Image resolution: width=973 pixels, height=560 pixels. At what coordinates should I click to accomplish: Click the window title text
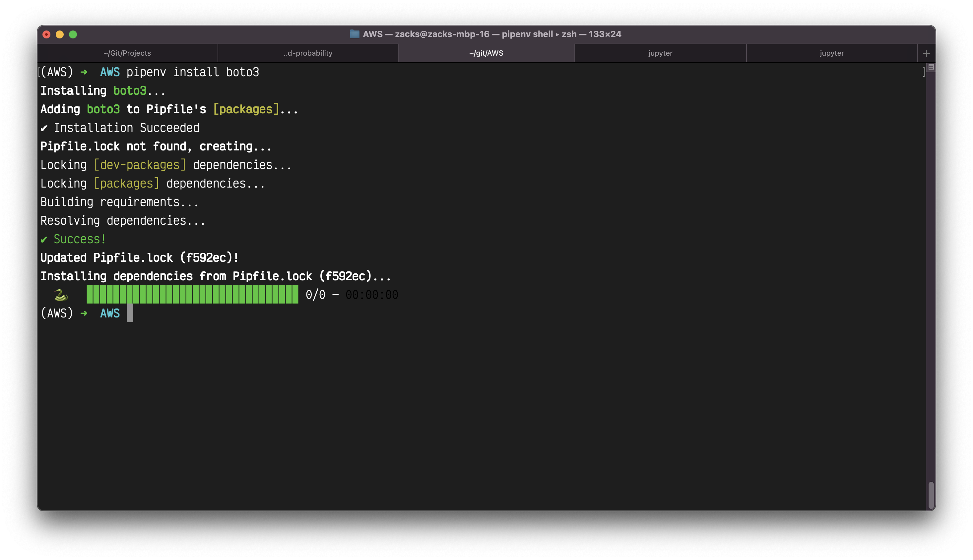pos(491,34)
